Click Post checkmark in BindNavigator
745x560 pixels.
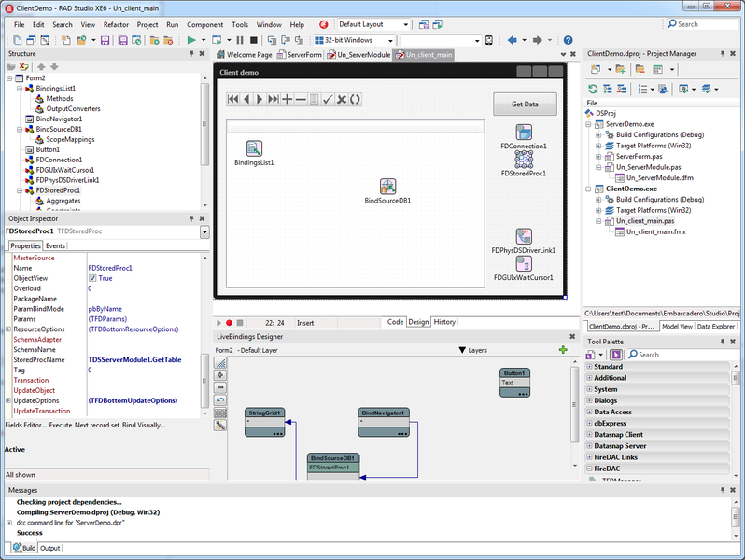tap(328, 99)
